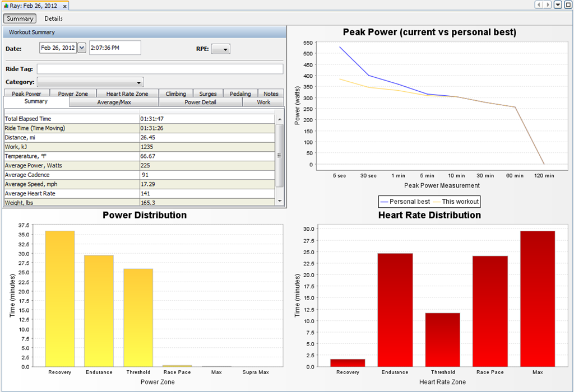Image resolution: width=574 pixels, height=392 pixels.
Task: Toggle the Summary view button
Action: point(20,18)
